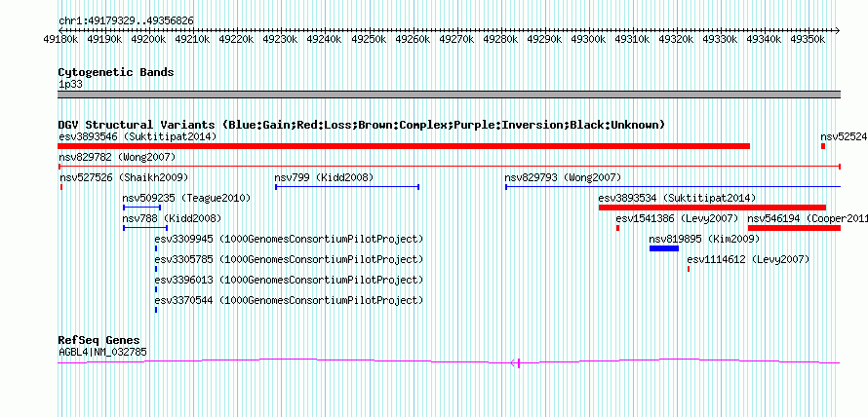Image resolution: width=868 pixels, height=417 pixels.
Task: Click the nsv788 (Kidd2008) label
Action: 172,218
